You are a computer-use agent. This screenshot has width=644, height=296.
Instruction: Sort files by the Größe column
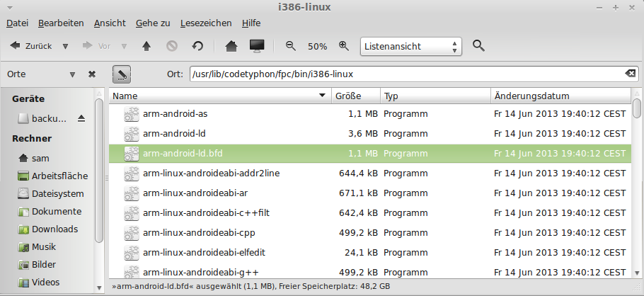pyautogui.click(x=356, y=96)
